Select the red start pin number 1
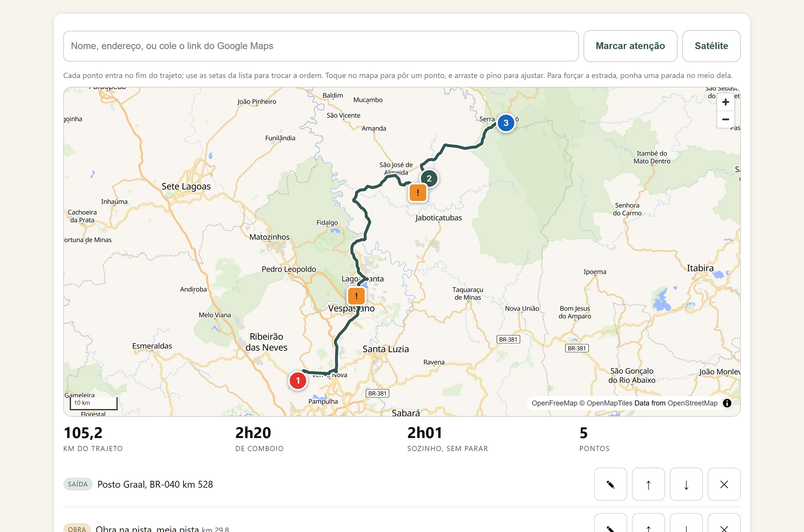The width and height of the screenshot is (804, 532). tap(298, 381)
